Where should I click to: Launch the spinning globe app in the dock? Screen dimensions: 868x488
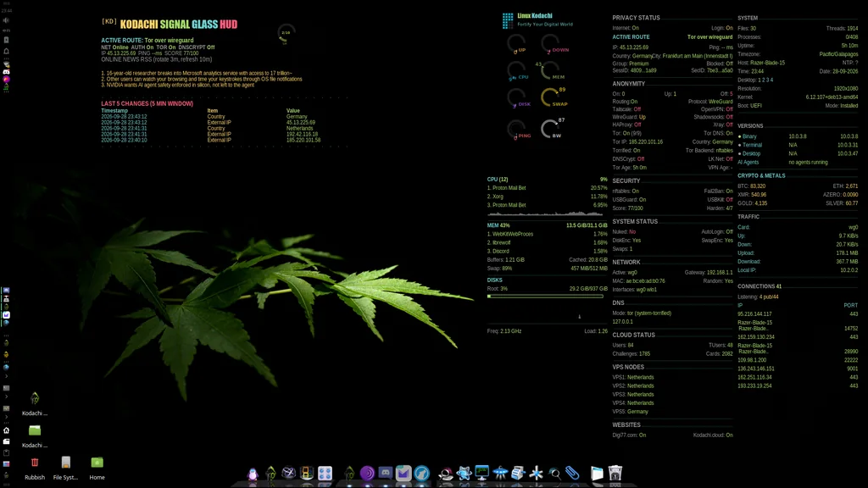[x=288, y=473]
